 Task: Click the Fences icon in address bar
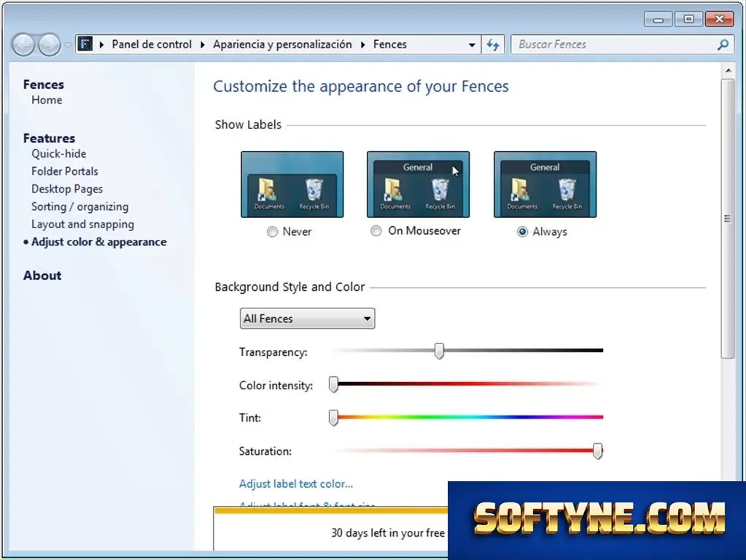point(85,44)
